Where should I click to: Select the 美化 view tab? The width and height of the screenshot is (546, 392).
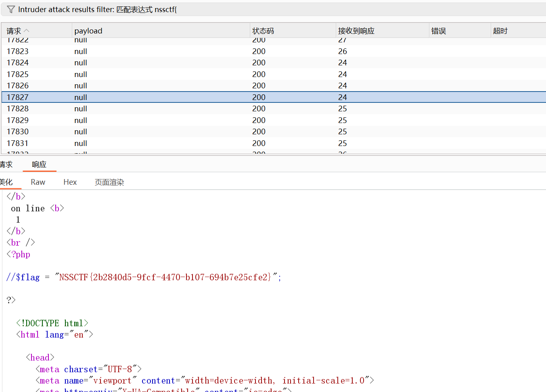(6, 182)
